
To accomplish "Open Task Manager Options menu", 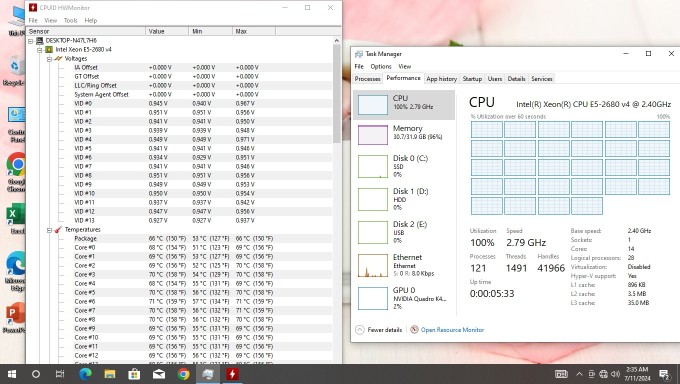I will coord(381,66).
